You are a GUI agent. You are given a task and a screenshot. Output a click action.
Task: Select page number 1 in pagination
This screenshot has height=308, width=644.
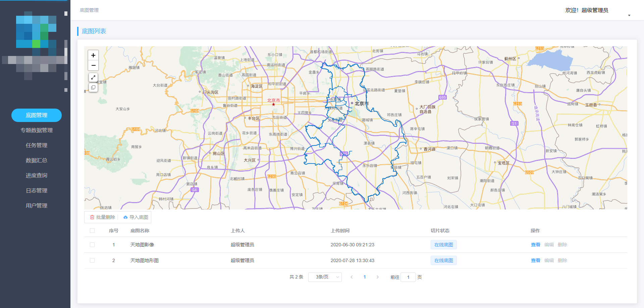(x=365, y=277)
